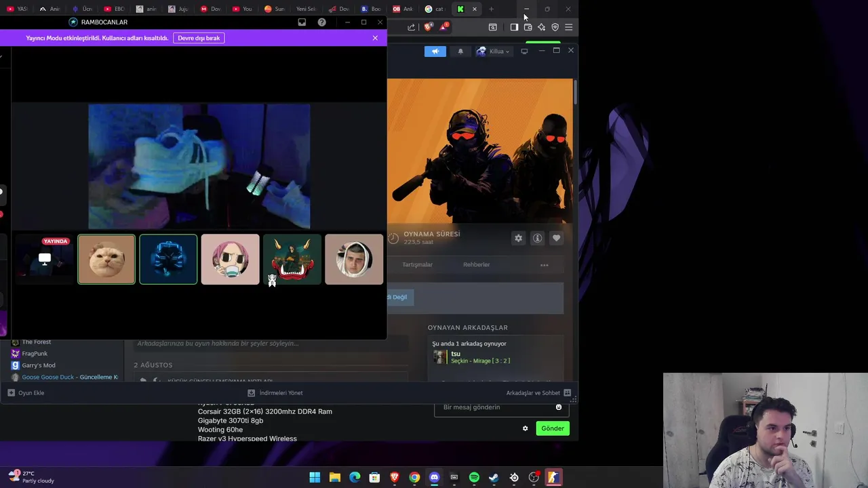The image size is (868, 488).
Task: Switch to the 'Juju' browser tab
Action: [178, 9]
